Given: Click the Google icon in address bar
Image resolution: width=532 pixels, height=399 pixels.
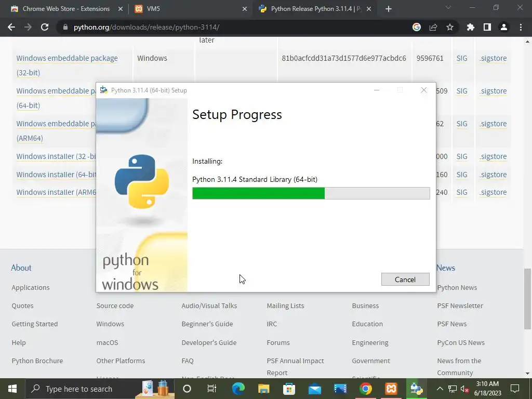Looking at the screenshot, I should (417, 27).
